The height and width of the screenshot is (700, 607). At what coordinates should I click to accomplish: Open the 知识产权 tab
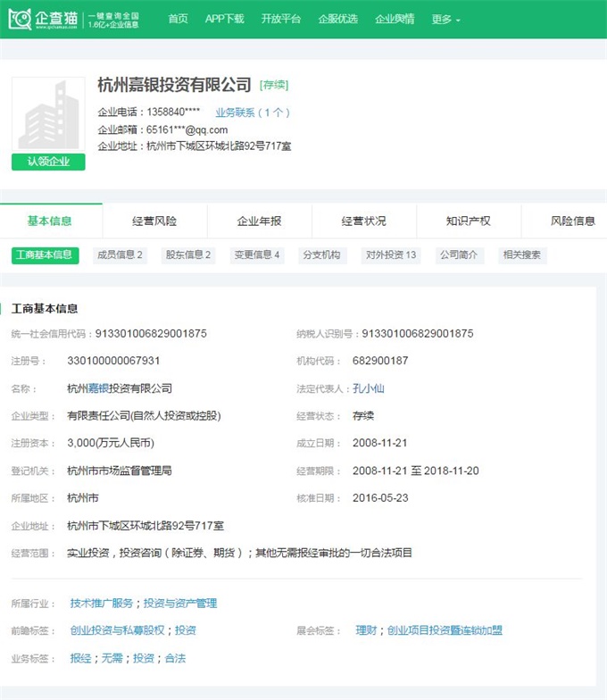click(x=468, y=221)
